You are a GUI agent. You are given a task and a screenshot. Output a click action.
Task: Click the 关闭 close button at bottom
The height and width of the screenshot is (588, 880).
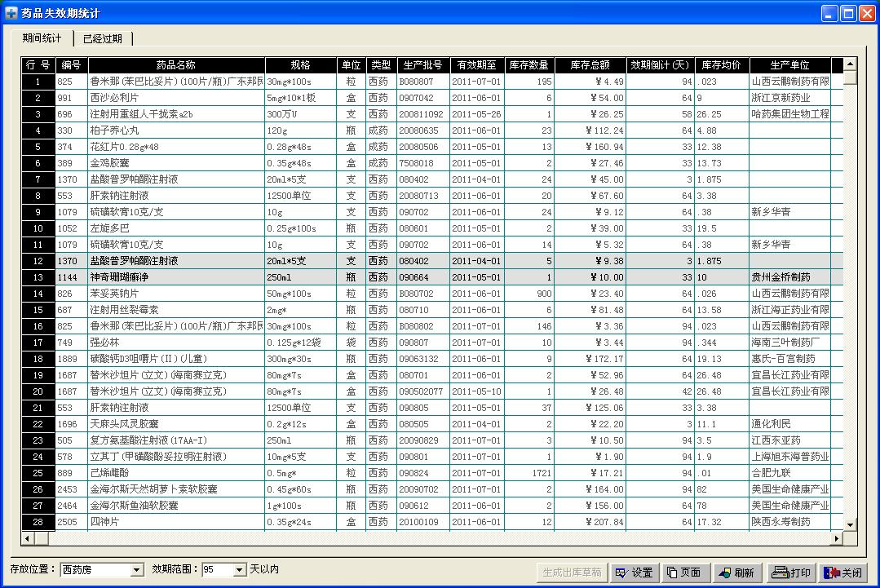coord(842,573)
